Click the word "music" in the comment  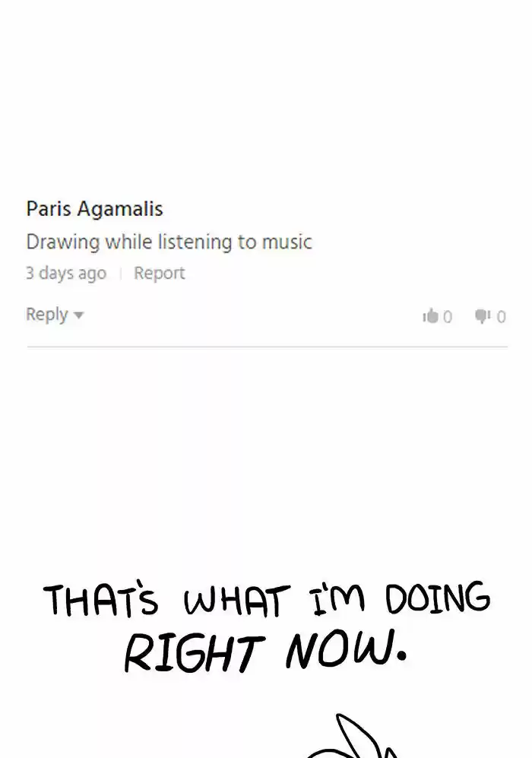point(287,242)
